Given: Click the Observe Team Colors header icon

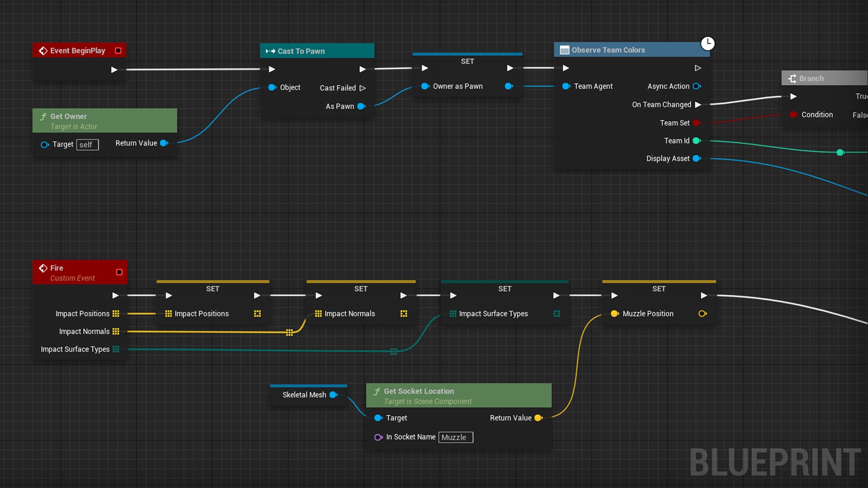Looking at the screenshot, I should (x=564, y=50).
